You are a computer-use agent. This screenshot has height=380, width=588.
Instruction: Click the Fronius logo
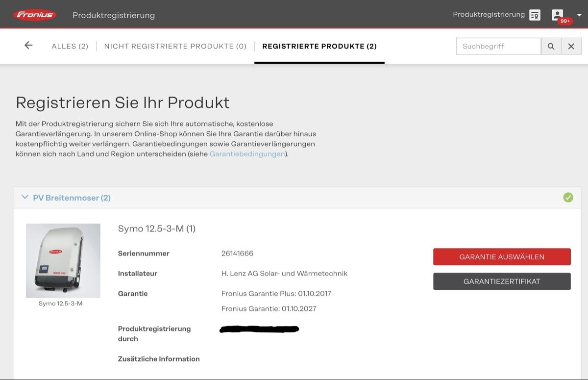point(35,15)
